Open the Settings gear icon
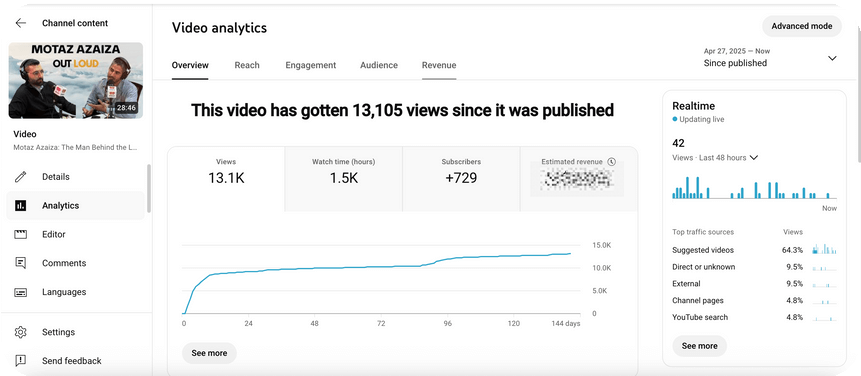Viewport: 861px width, 376px height. point(20,332)
